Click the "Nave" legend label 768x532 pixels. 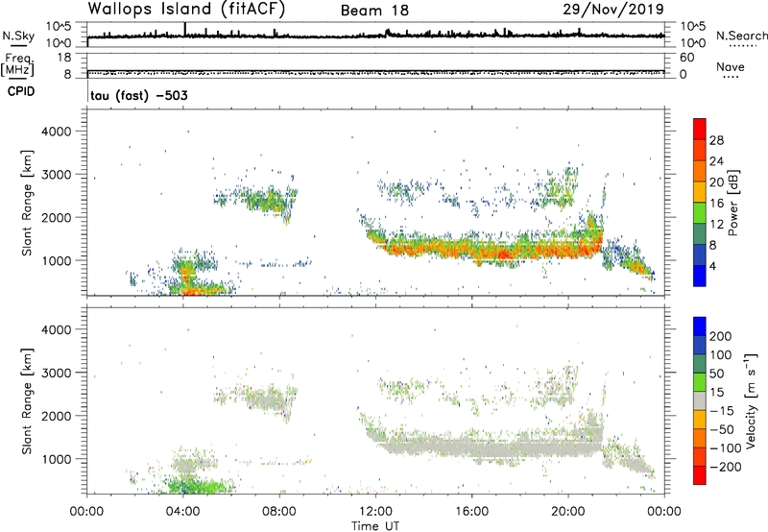click(x=731, y=66)
